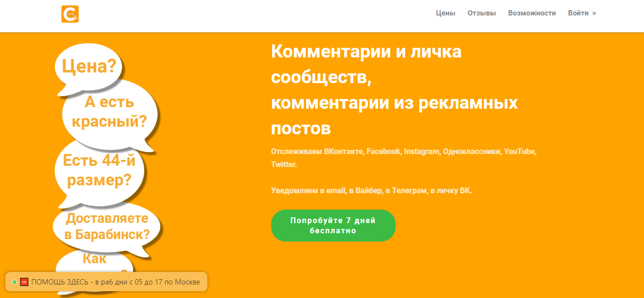Click the partially visible "Как" bubble
The image size is (644, 298).
[95, 260]
